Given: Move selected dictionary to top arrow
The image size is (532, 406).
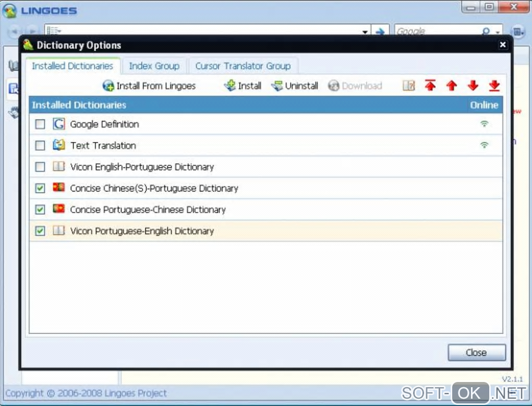Looking at the screenshot, I should (430, 86).
